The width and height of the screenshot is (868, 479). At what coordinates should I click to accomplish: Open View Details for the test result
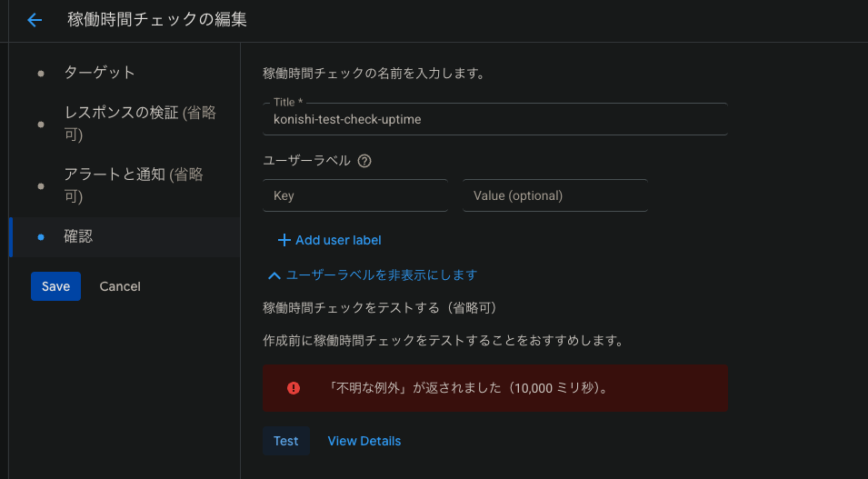(x=364, y=441)
